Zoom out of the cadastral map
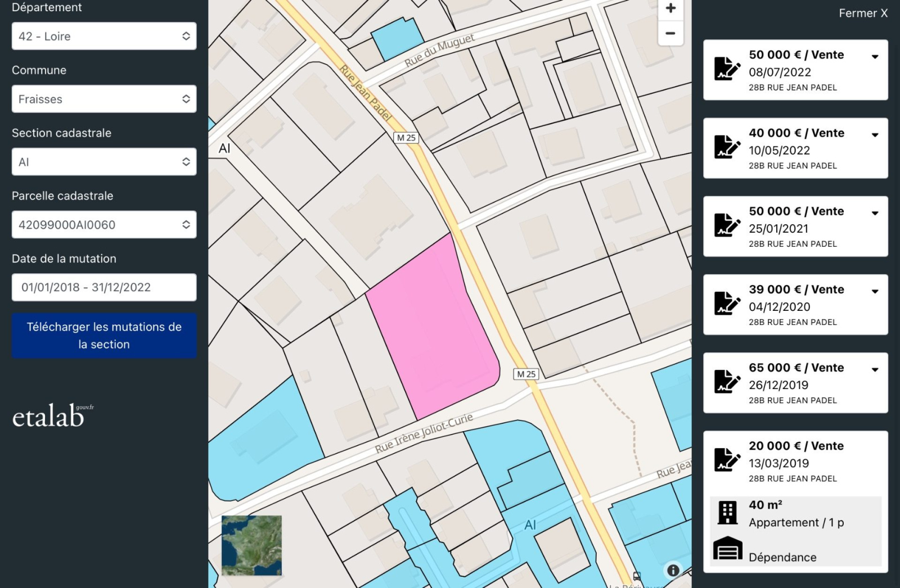900x588 pixels. (x=670, y=33)
